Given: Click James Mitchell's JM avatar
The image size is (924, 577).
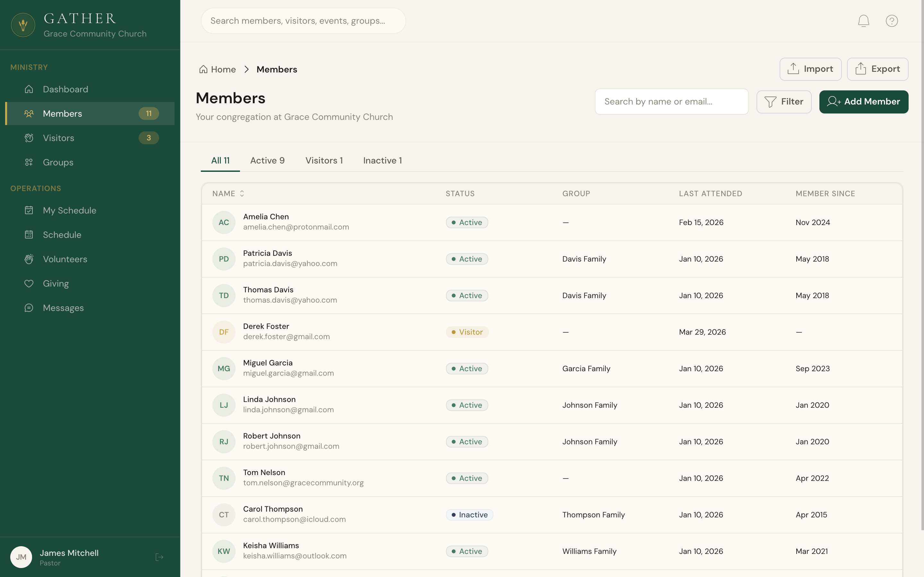Looking at the screenshot, I should point(21,557).
